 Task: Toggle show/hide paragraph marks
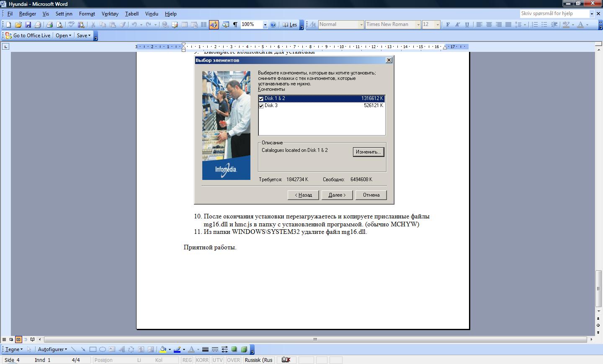pos(235,25)
